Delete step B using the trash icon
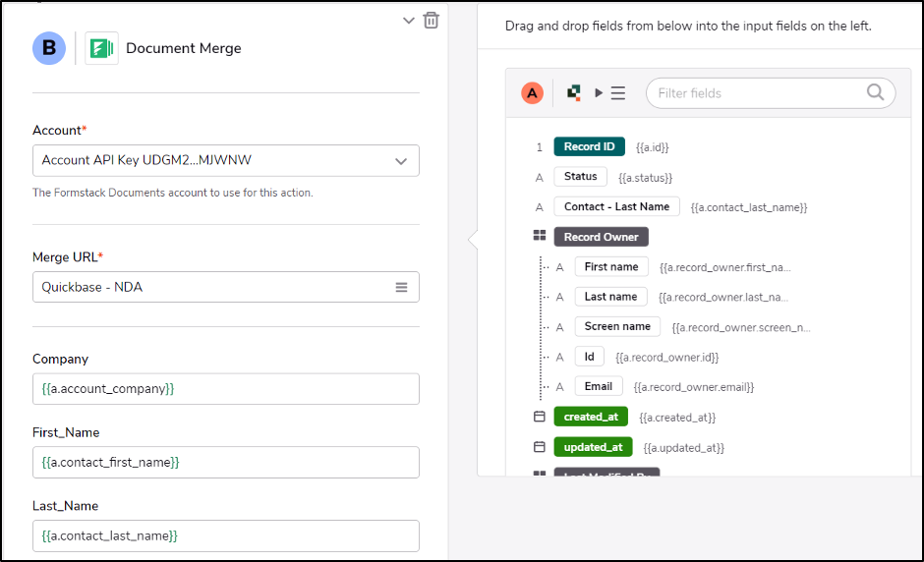Viewport: 924px width, 562px height. click(431, 21)
